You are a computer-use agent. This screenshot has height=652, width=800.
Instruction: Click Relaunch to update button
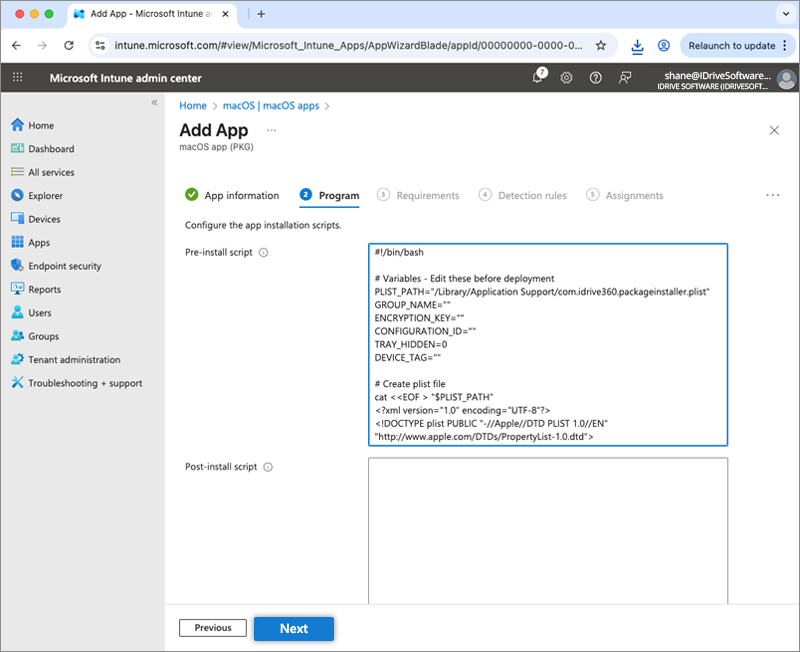tap(732, 45)
